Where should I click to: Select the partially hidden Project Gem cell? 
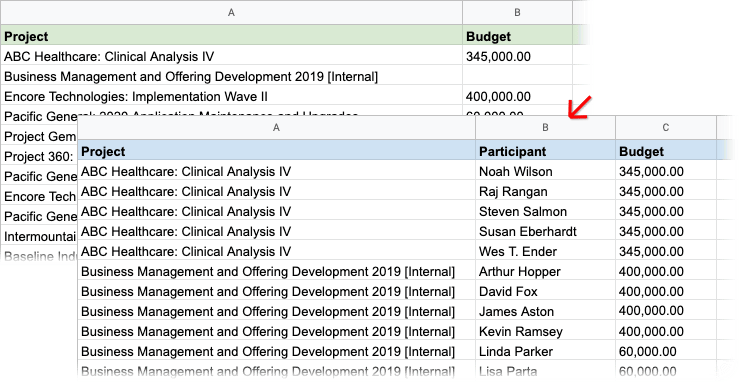(39, 136)
